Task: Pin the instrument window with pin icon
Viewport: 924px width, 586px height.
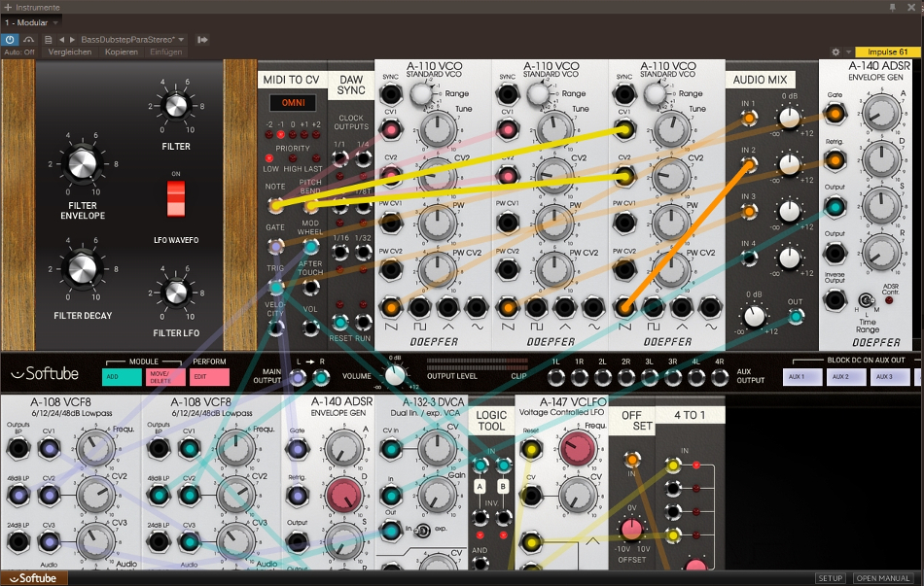Action: [x=893, y=7]
